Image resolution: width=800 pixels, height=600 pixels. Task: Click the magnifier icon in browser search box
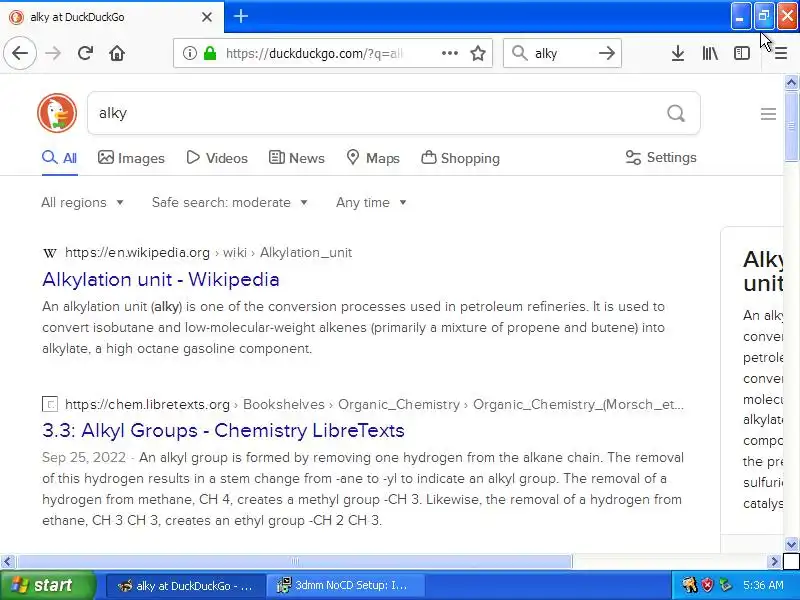click(519, 53)
